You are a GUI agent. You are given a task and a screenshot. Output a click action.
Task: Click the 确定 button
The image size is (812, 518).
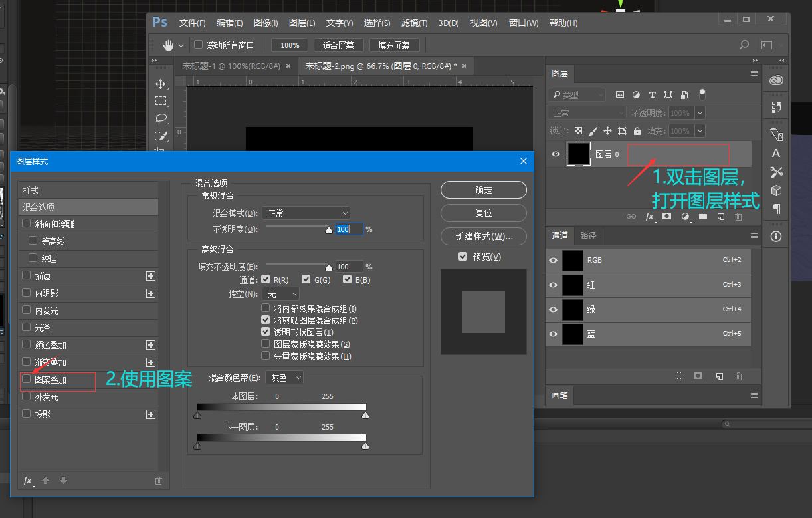[x=484, y=190]
